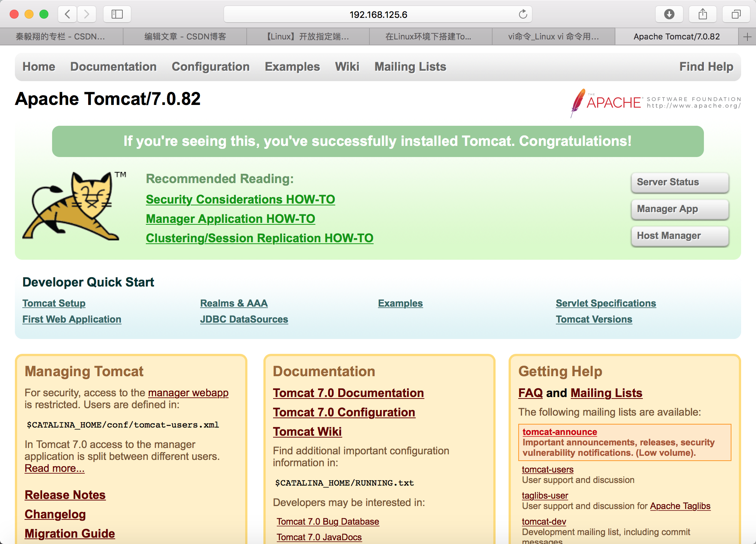Viewport: 756px width, 544px height.
Task: Click the manager webapp link
Action: point(188,393)
